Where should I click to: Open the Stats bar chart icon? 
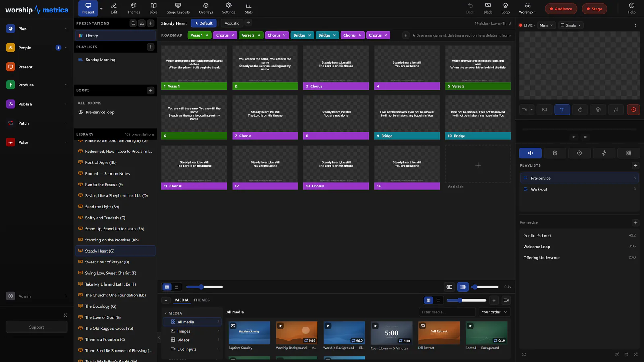point(248,8)
